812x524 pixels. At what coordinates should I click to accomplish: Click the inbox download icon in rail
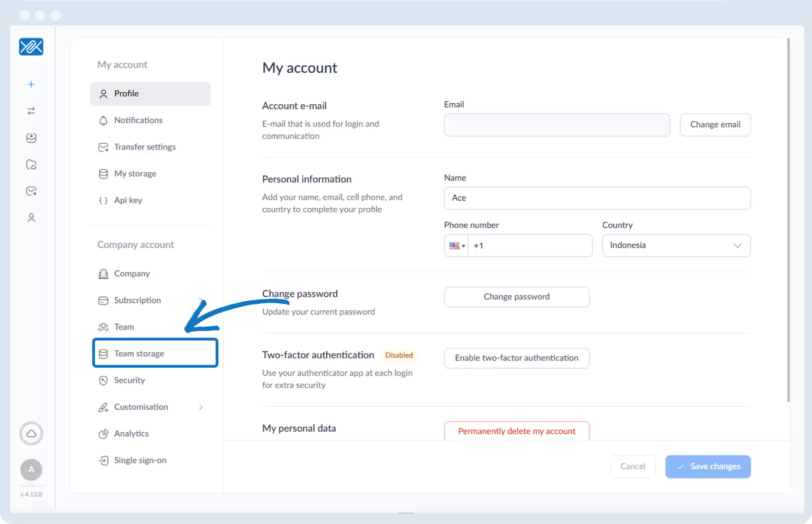31,138
